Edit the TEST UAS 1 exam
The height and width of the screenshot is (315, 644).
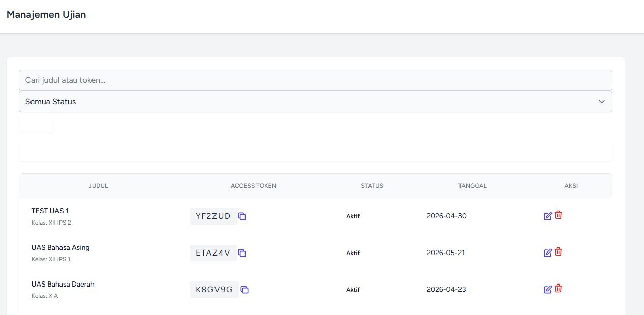(548, 216)
